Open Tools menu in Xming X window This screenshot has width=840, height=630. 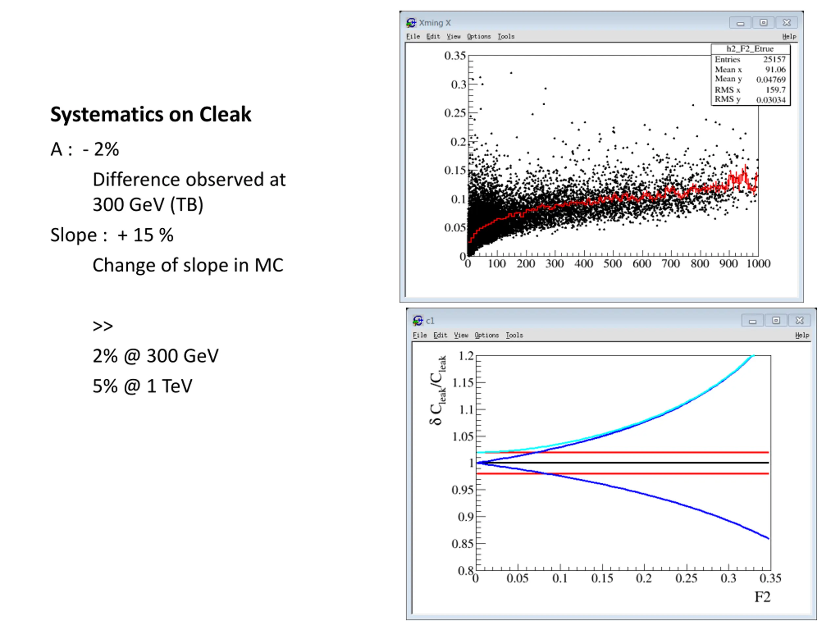click(x=506, y=36)
